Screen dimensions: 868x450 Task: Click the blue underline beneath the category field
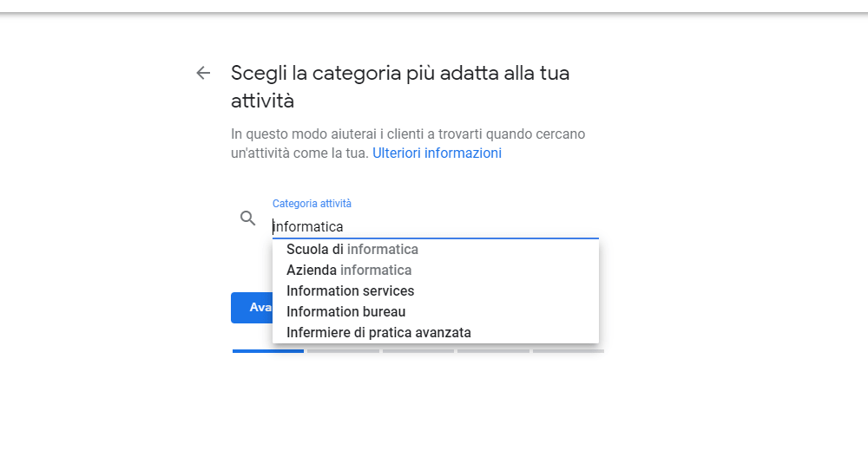click(x=436, y=238)
